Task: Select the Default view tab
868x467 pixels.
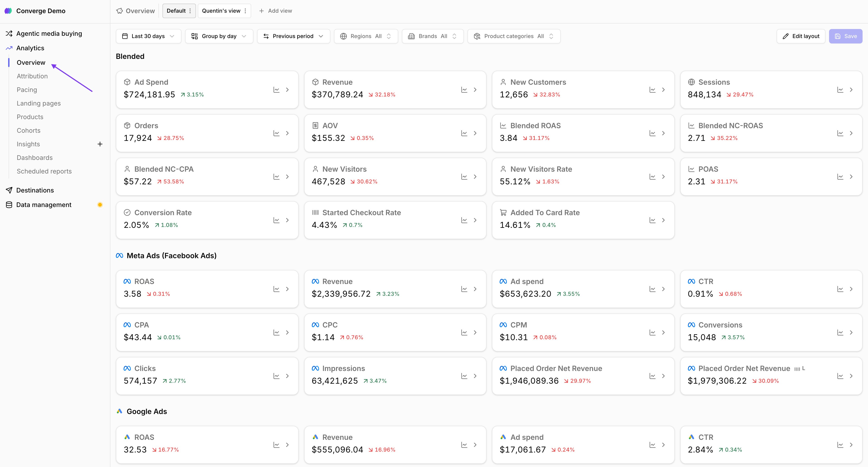Action: pyautogui.click(x=176, y=11)
